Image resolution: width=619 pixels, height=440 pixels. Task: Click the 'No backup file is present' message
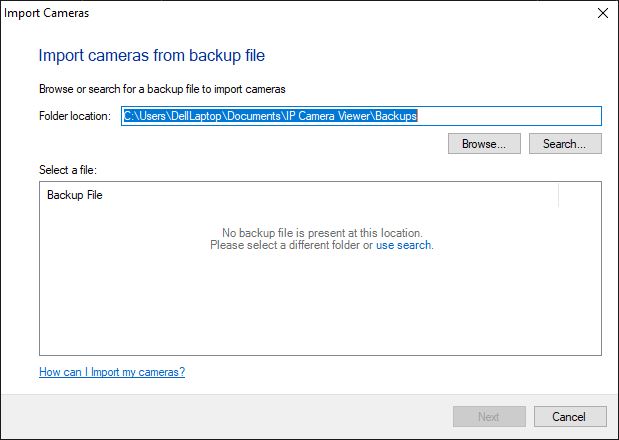(322, 233)
